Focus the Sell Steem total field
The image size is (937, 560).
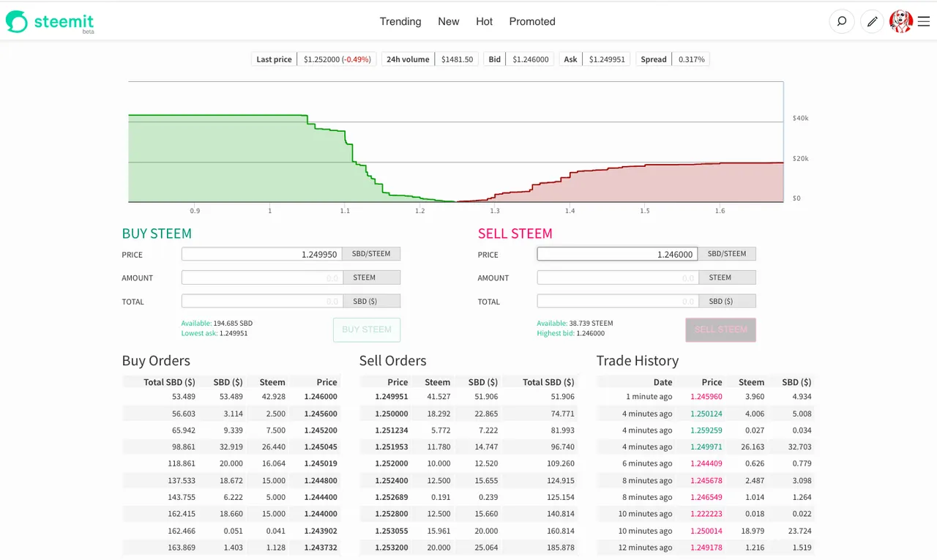(x=618, y=301)
